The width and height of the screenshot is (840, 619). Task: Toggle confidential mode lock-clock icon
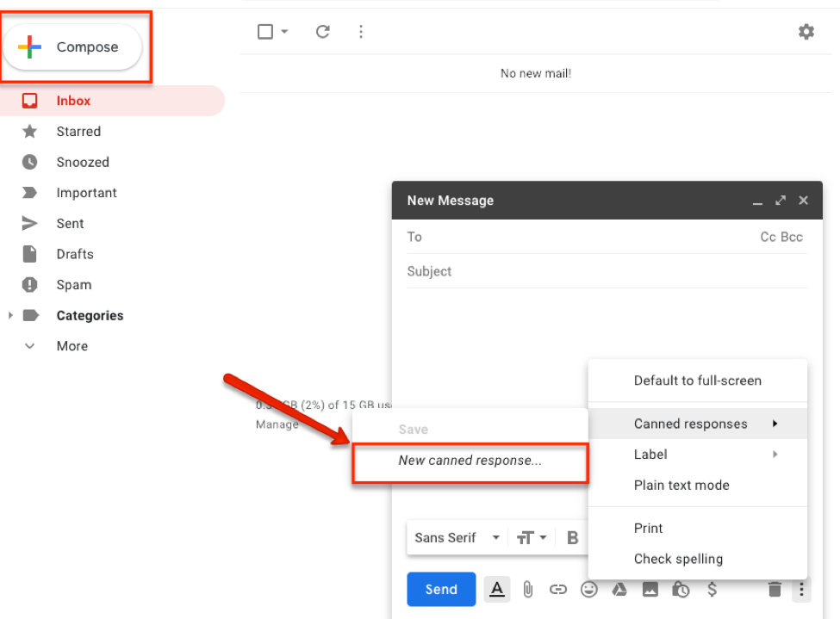[681, 590]
